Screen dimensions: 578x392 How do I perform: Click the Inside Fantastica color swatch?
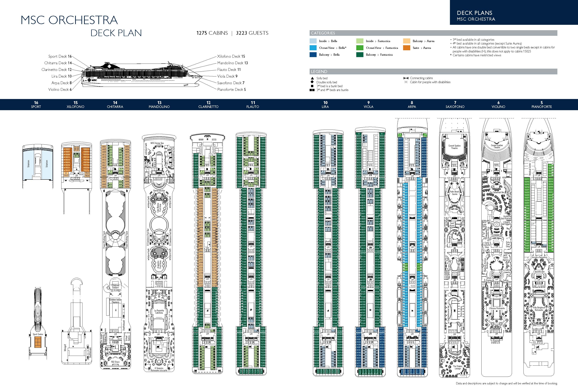[x=360, y=41]
